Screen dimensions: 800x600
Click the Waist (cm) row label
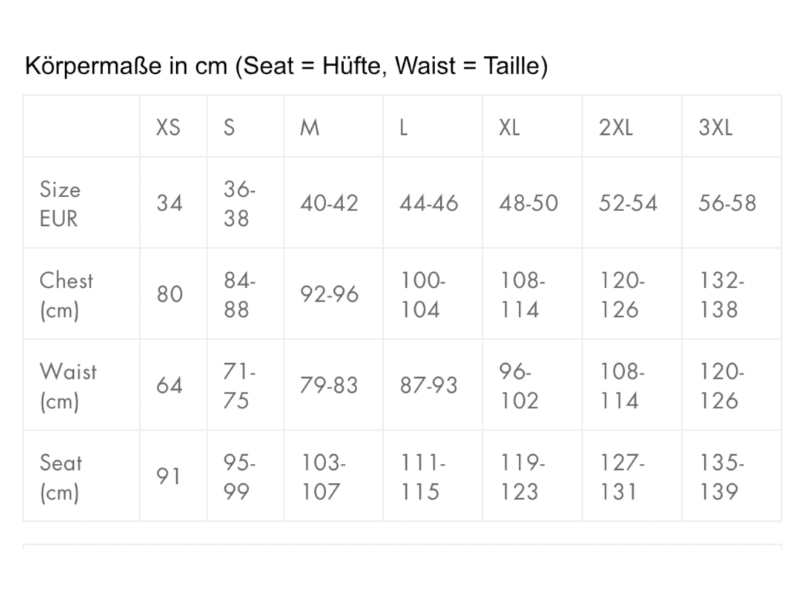tap(68, 386)
